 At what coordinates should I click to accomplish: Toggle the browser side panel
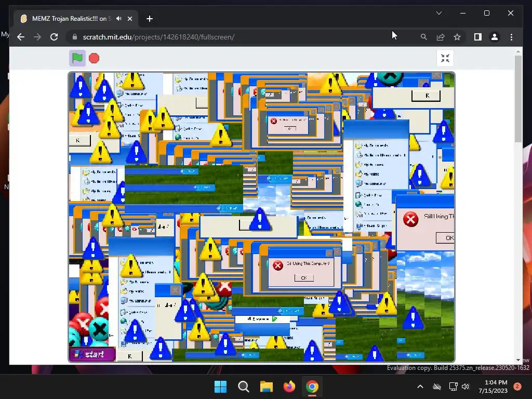pos(478,37)
